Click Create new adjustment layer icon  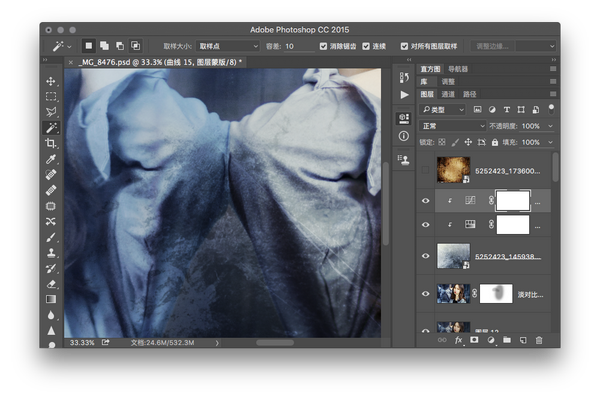(x=491, y=340)
